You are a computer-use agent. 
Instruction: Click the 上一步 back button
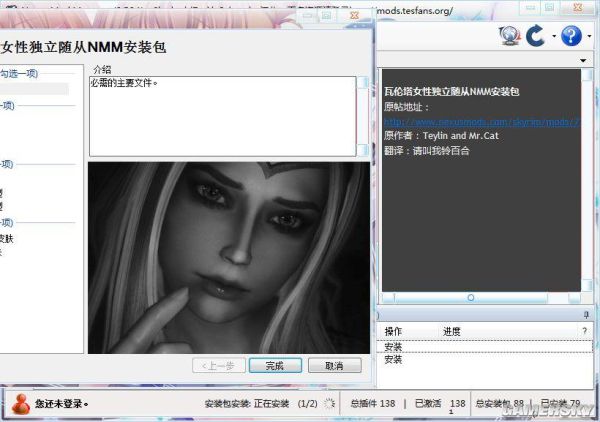(x=218, y=366)
